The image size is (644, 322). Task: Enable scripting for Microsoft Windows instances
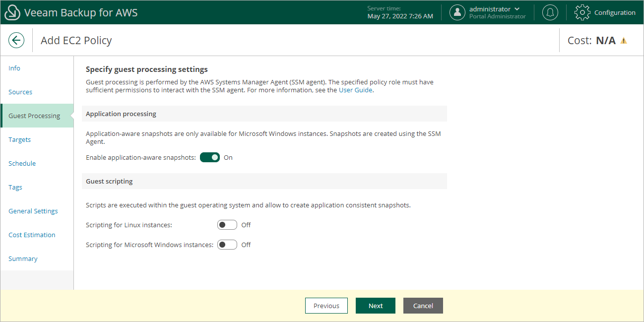tap(227, 245)
